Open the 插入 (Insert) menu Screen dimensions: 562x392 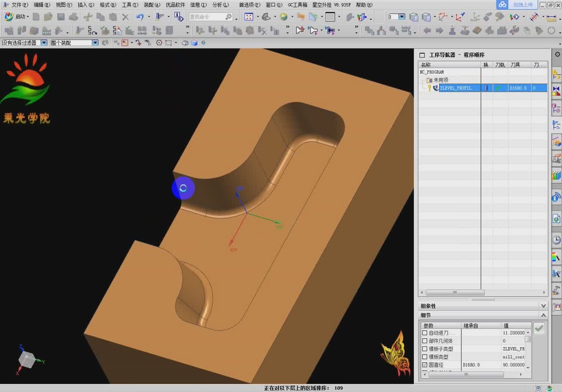coord(86,5)
